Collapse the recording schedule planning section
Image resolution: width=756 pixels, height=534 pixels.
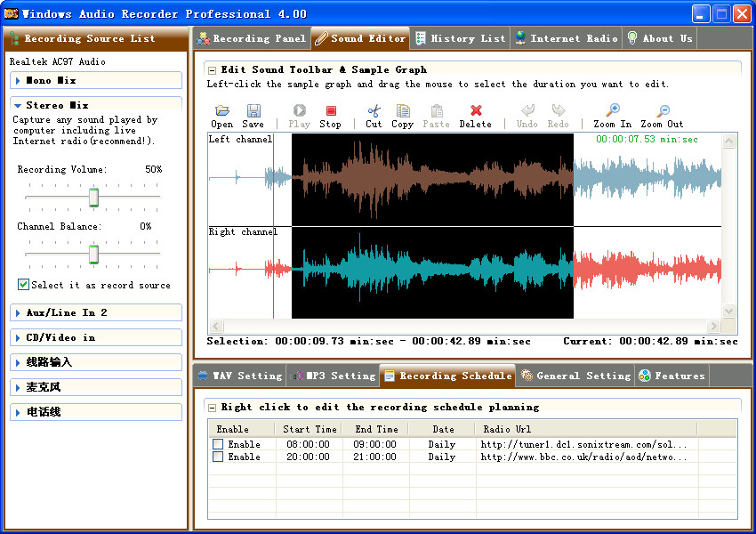pyautogui.click(x=212, y=409)
